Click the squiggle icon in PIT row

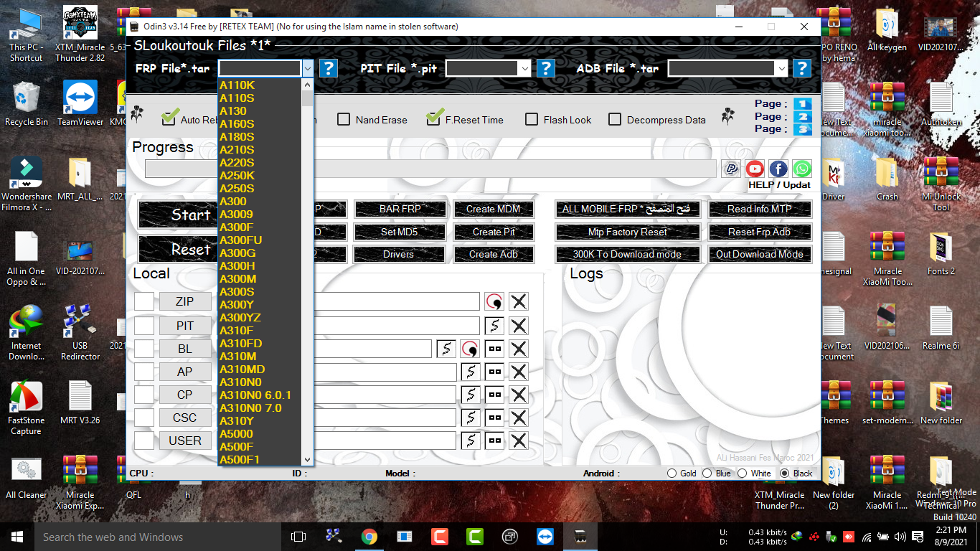click(x=494, y=326)
